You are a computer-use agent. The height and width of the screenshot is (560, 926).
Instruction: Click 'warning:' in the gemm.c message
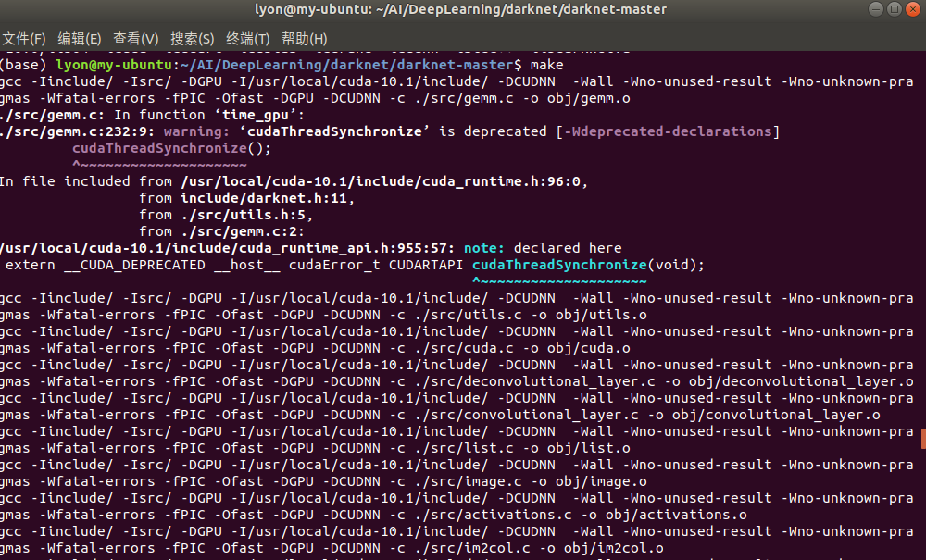196,131
